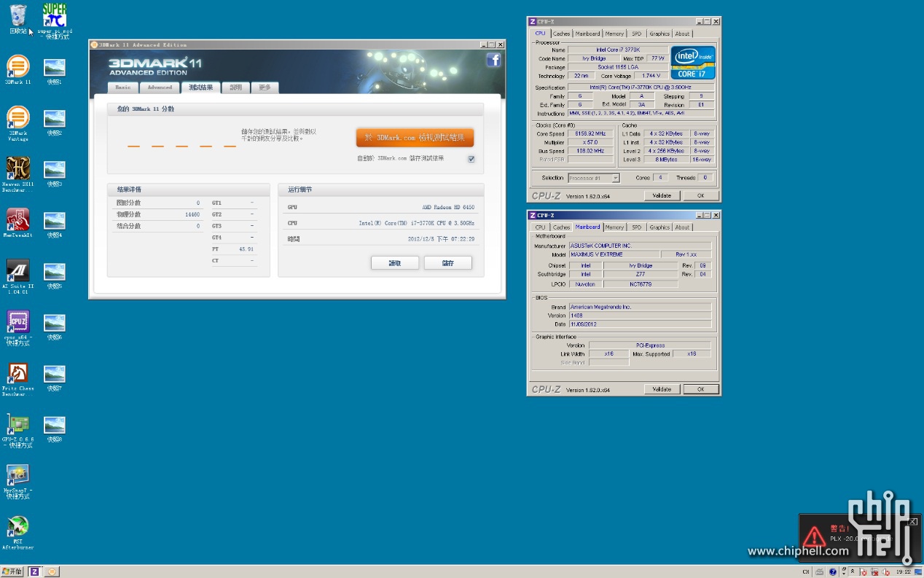This screenshot has height=578, width=924.
Task: Click the CH language indicator in taskbar
Action: click(x=806, y=571)
